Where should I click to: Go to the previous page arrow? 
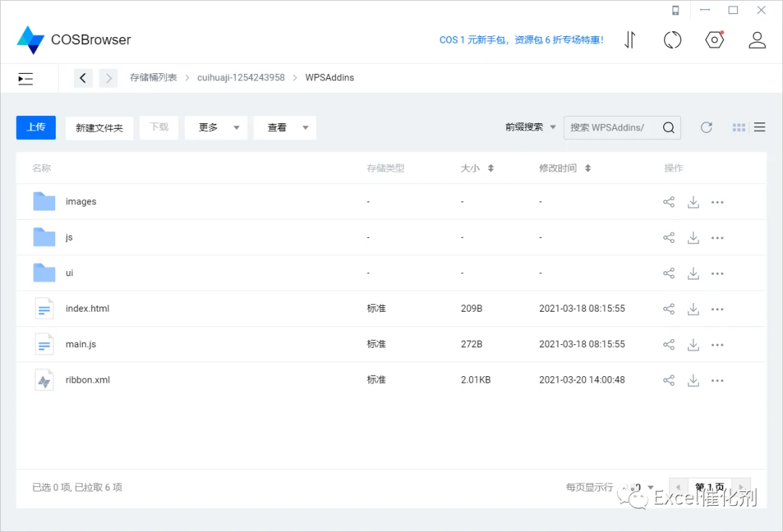pyautogui.click(x=678, y=487)
